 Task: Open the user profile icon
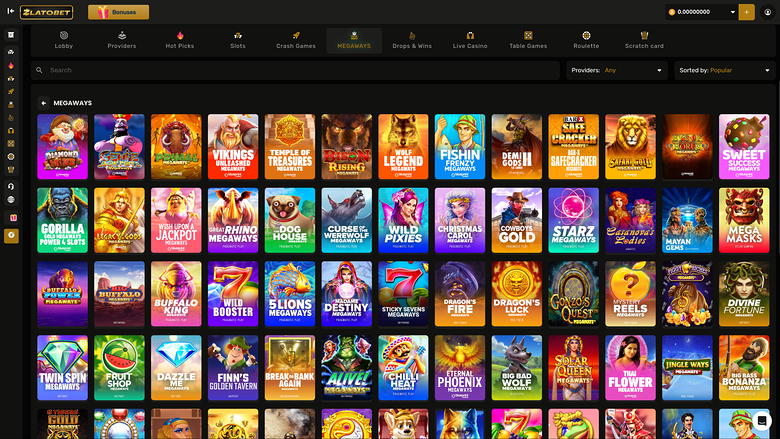(768, 12)
